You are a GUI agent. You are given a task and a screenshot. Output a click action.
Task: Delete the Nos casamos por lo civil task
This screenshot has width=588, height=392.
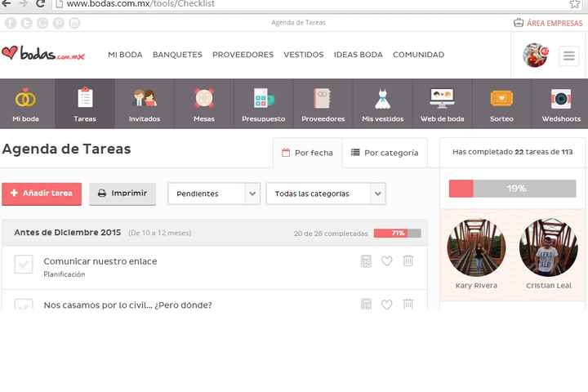coord(408,304)
